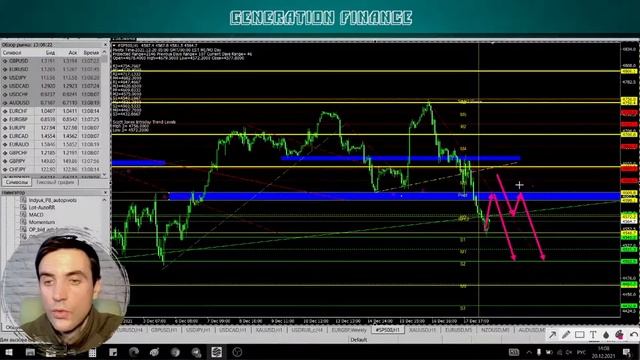Select the pencil drawing tool

pyautogui.click(x=566, y=335)
